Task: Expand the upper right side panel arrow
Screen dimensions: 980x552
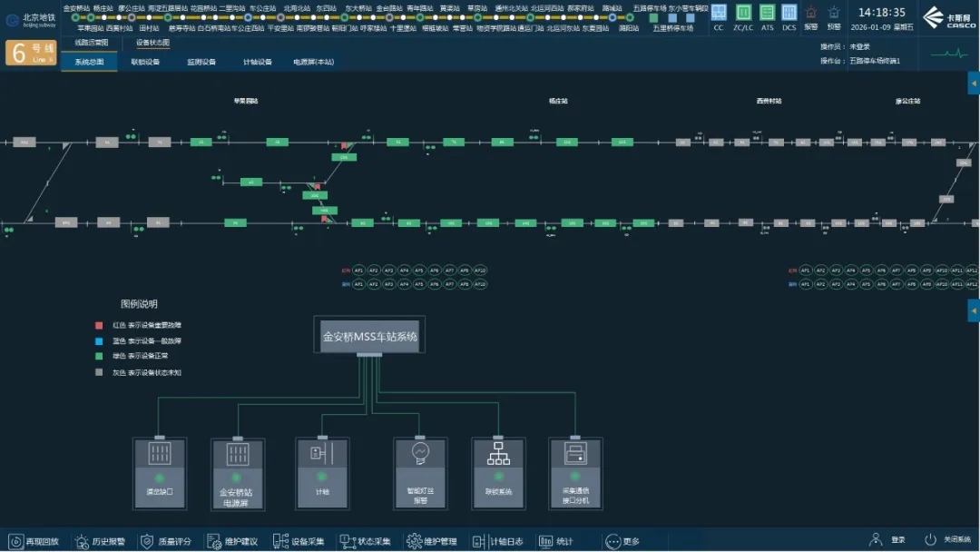Action: point(974,84)
